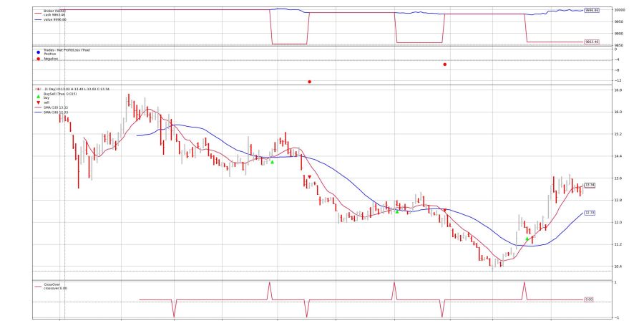Click the green buy triangle in the BuySell legend
Viewport: 644px width, 336px height.
tap(38, 96)
